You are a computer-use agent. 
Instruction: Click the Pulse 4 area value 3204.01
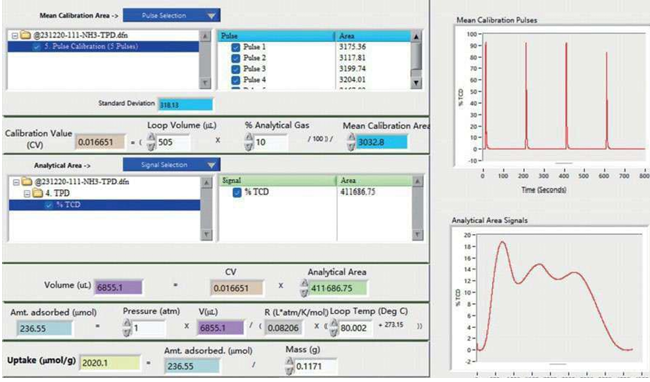point(352,79)
